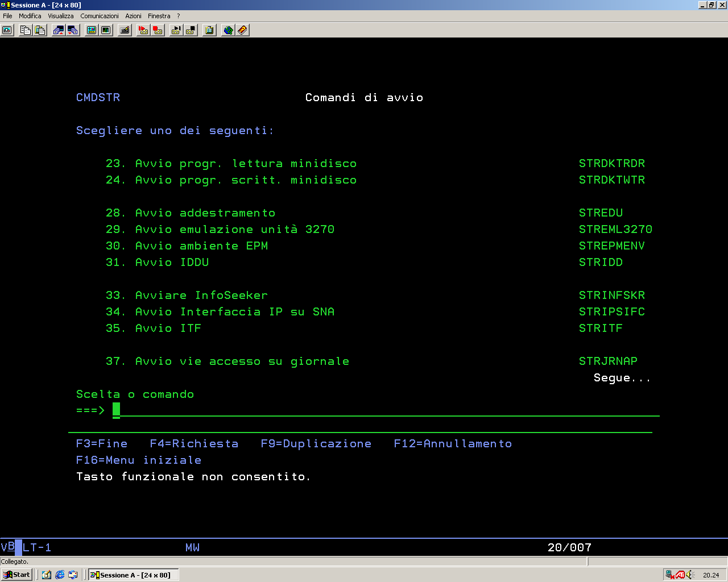The image size is (728, 582).
Task: Click the STREML3270 command name
Action: [616, 230]
